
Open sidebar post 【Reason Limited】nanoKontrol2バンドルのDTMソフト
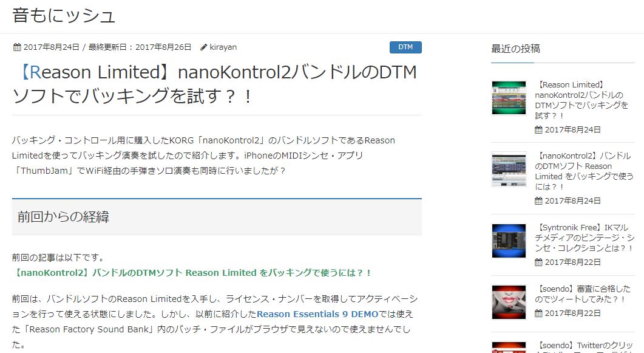click(581, 100)
